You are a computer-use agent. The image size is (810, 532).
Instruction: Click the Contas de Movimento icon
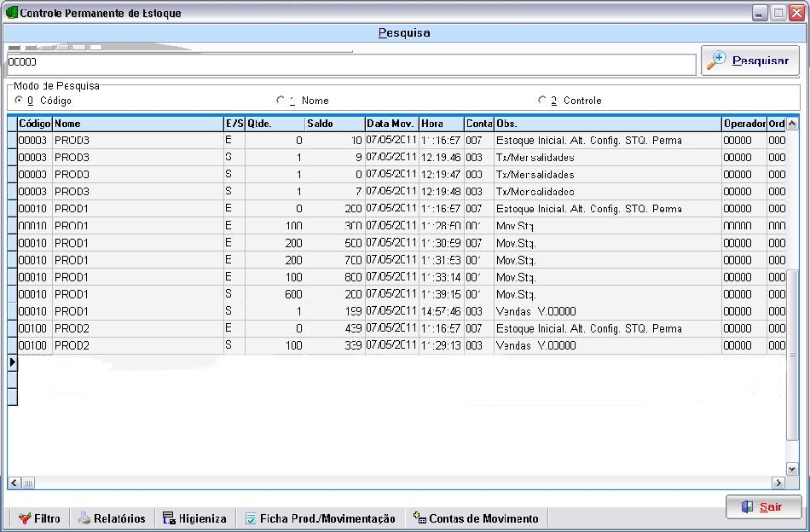click(x=419, y=518)
